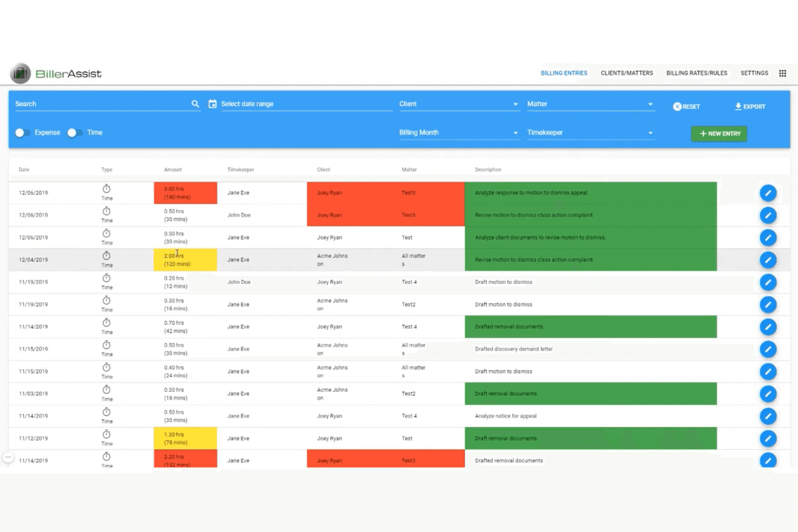The height and width of the screenshot is (532, 798).
Task: Edit the 11/19/2019 Acme Johnson Test2 entry
Action: [768, 305]
